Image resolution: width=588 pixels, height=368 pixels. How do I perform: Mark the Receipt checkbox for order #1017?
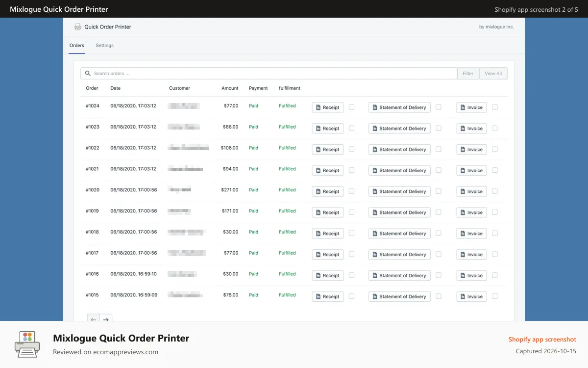[x=352, y=254]
